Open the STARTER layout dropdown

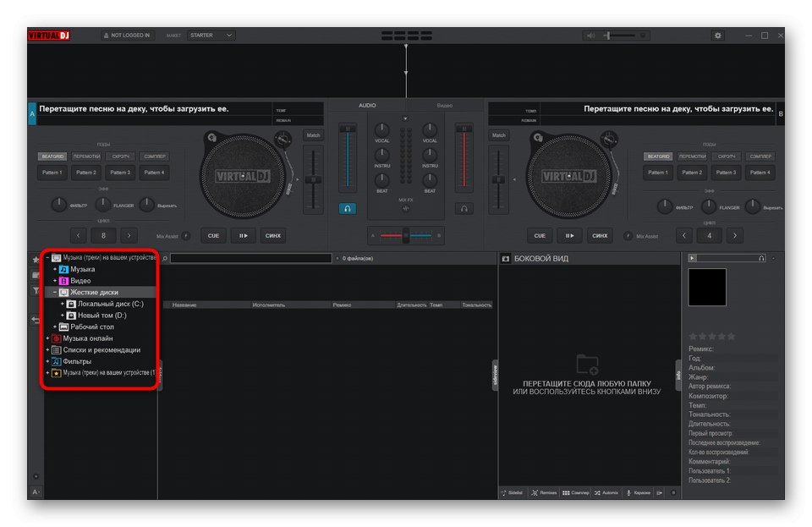point(211,36)
